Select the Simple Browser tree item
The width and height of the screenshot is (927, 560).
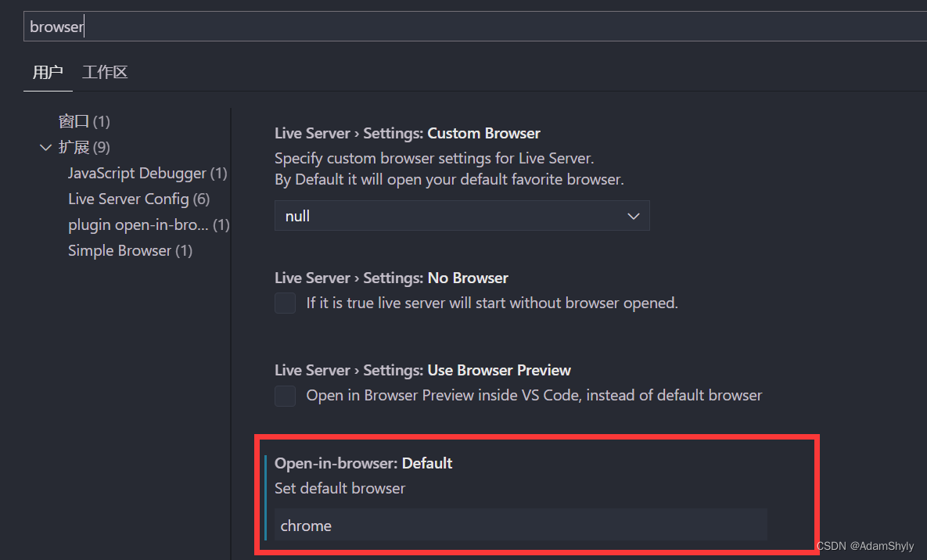[x=130, y=250]
